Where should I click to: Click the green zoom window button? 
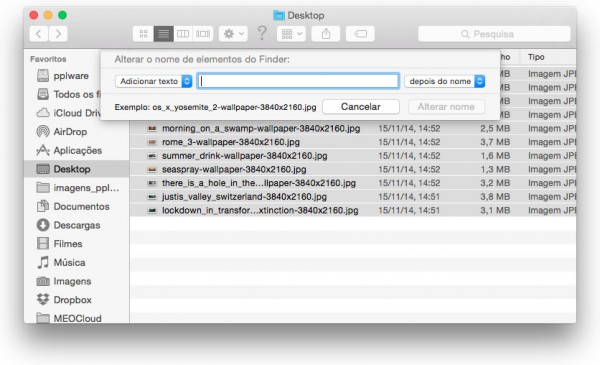[x=62, y=15]
